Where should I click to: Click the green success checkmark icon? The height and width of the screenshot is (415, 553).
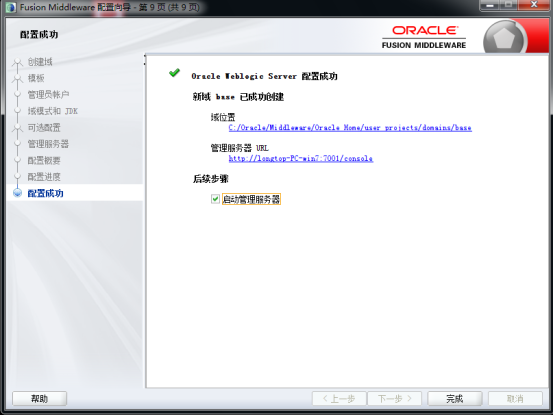[x=174, y=73]
